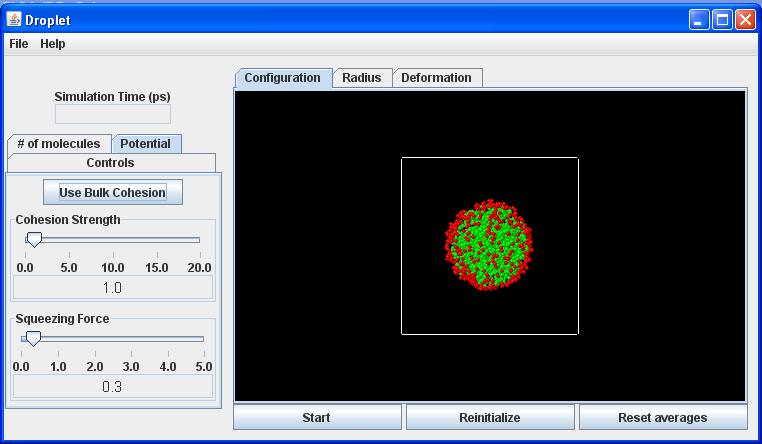Click the Cohesion Strength value field

pyautogui.click(x=112, y=288)
